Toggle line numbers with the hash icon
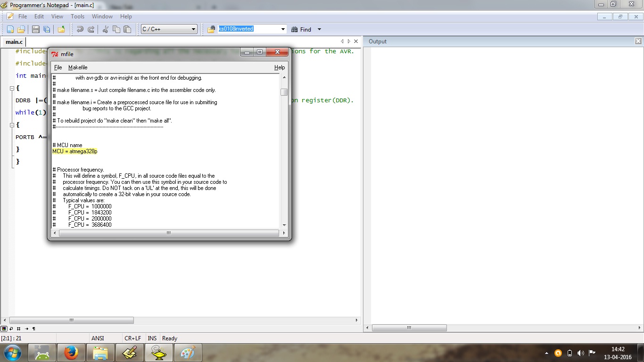Viewport: 644px width, 362px height. [x=18, y=329]
